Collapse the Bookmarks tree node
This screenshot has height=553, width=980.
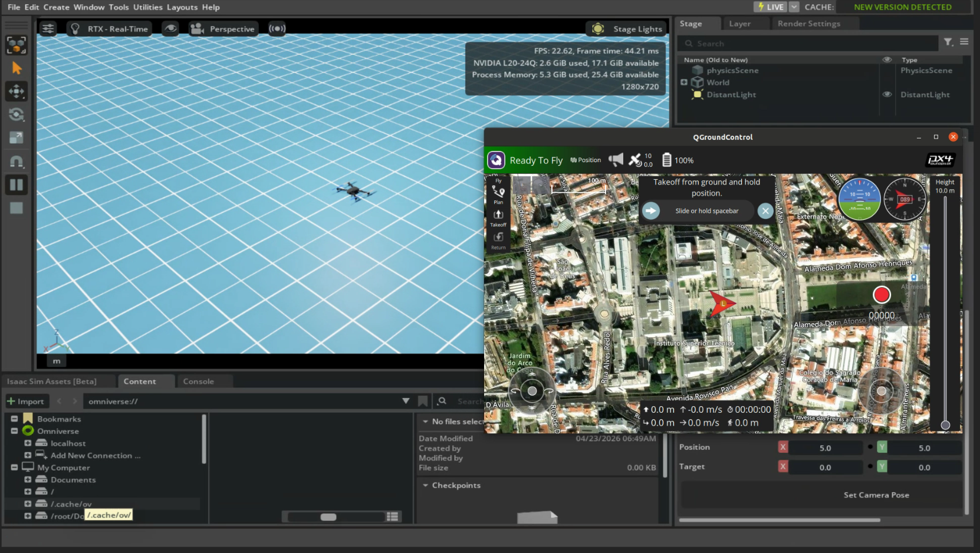(x=14, y=419)
